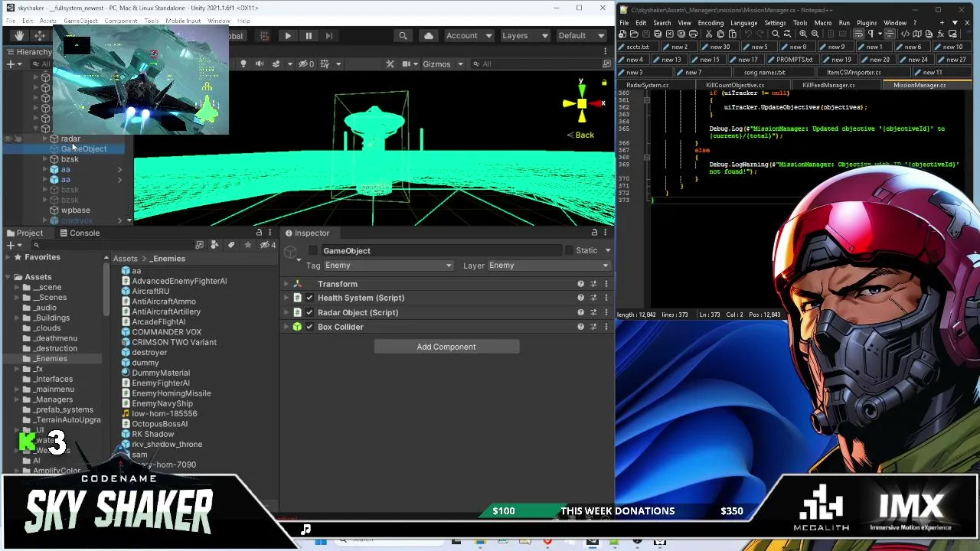Toggle the Static checkbox in Inspector
Screen dimensions: 980x551
(x=569, y=251)
